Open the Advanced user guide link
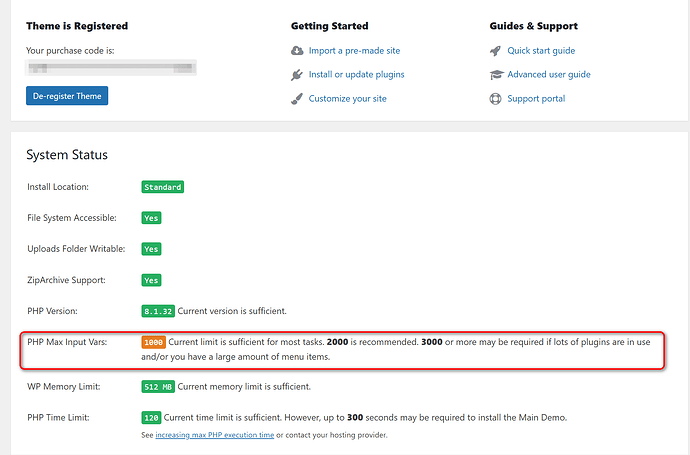 pos(549,75)
